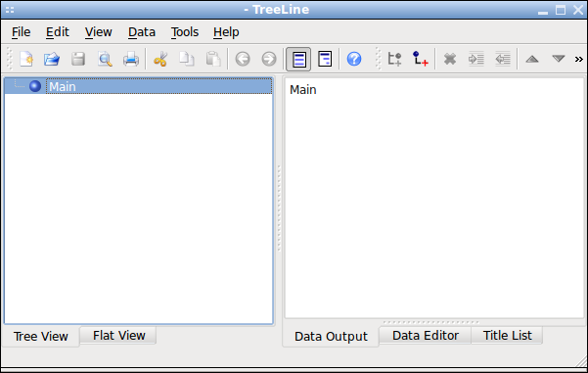Toggle the show child pane icon
588x373 pixels.
(x=298, y=59)
